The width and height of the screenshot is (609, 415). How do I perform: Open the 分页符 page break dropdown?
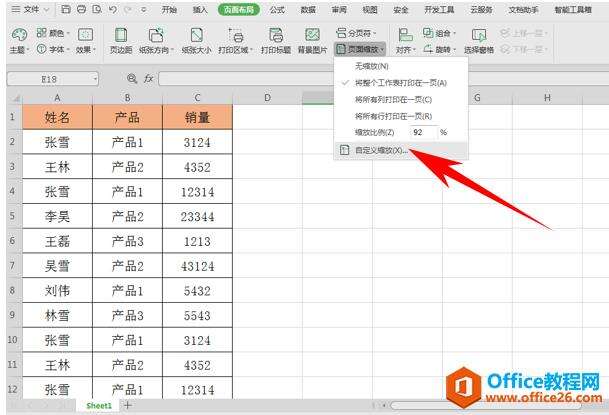pos(356,33)
